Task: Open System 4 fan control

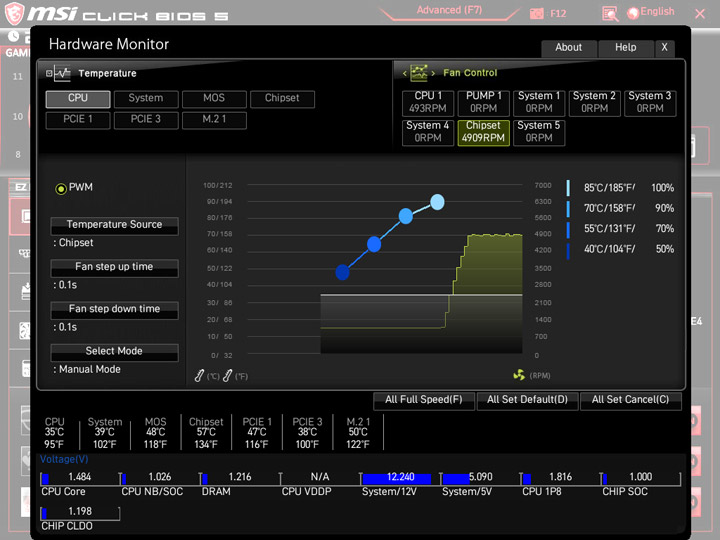Action: [428, 133]
